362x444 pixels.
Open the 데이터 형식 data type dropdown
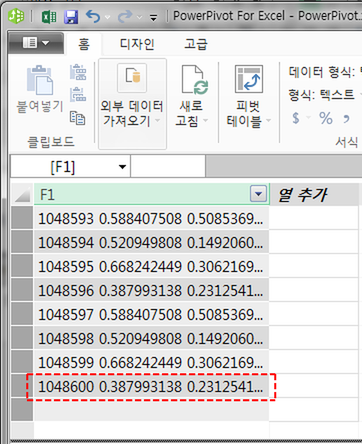coord(325,72)
